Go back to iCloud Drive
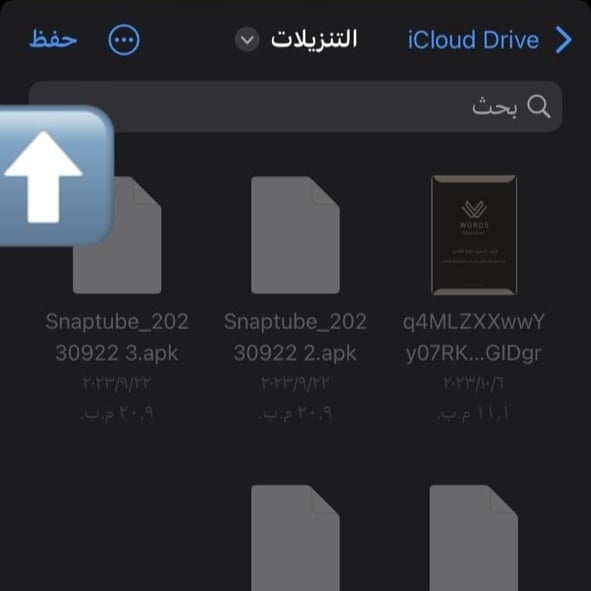This screenshot has height=591, width=591. [473, 40]
